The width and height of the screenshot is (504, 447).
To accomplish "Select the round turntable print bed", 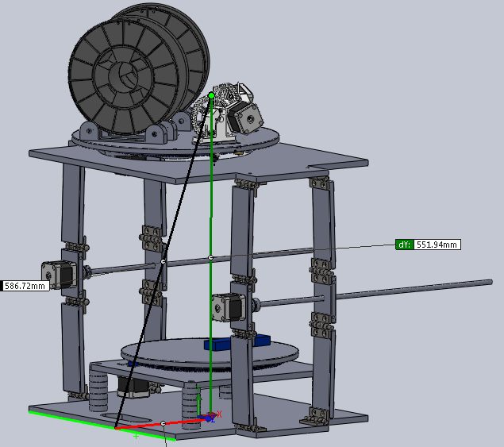I will pyautogui.click(x=210, y=353).
